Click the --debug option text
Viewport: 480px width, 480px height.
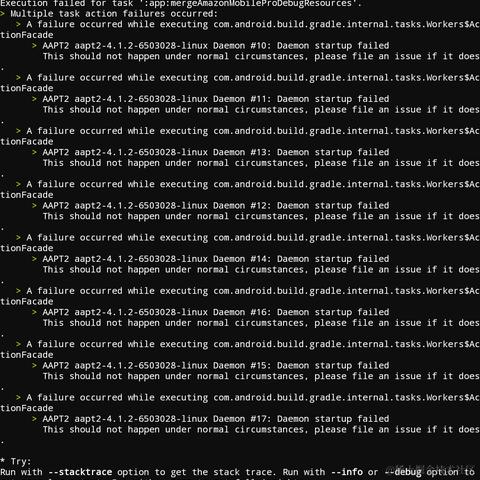[x=403, y=472]
